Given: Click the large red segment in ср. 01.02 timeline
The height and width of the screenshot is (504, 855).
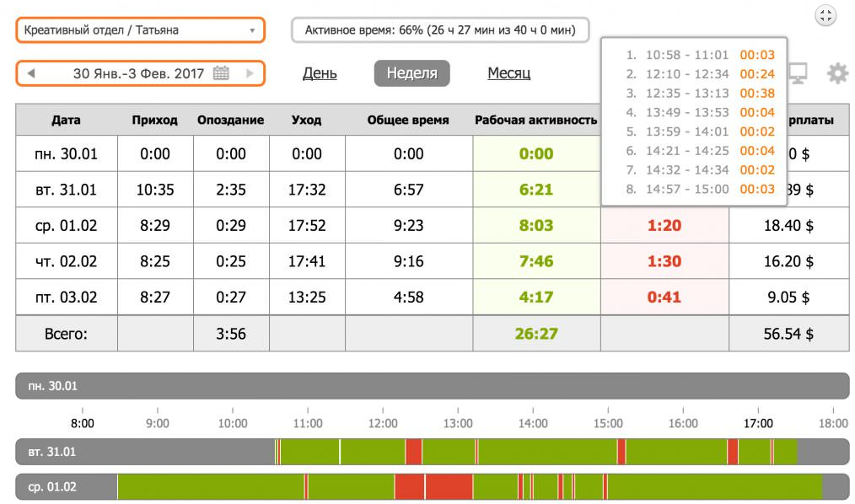Looking at the screenshot, I should pyautogui.click(x=409, y=487).
